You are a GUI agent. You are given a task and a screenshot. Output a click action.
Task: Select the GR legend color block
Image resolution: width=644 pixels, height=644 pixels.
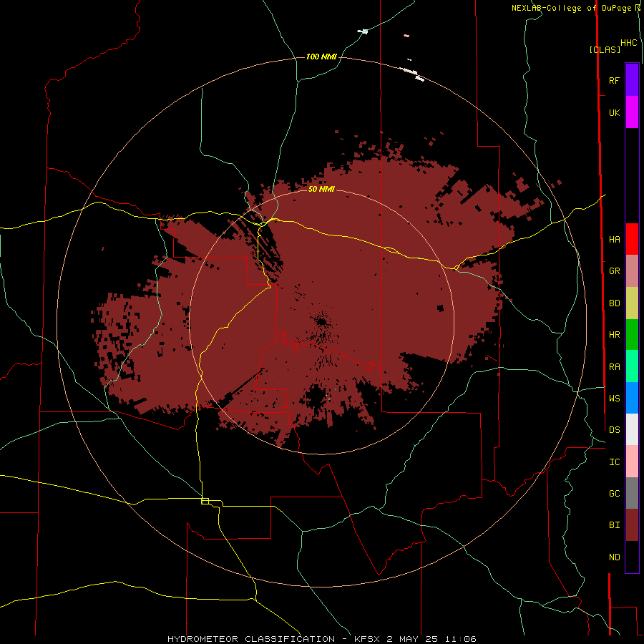(632, 271)
